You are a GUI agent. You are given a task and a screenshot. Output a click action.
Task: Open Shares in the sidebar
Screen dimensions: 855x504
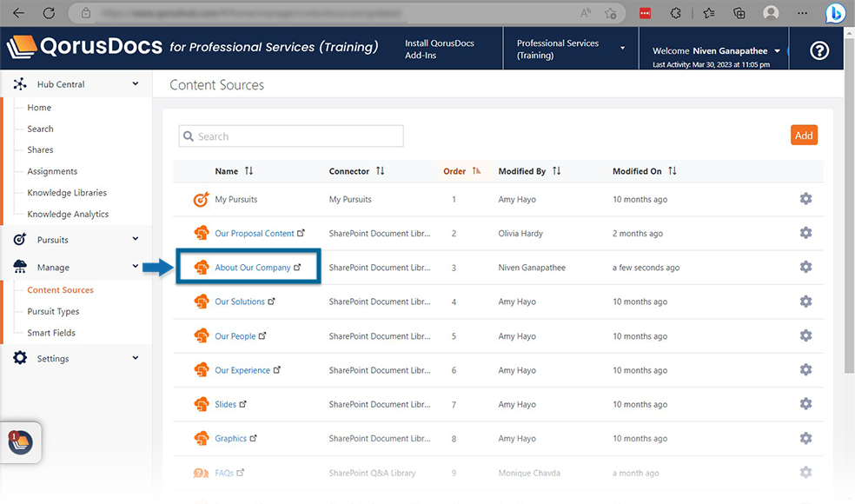click(x=40, y=149)
